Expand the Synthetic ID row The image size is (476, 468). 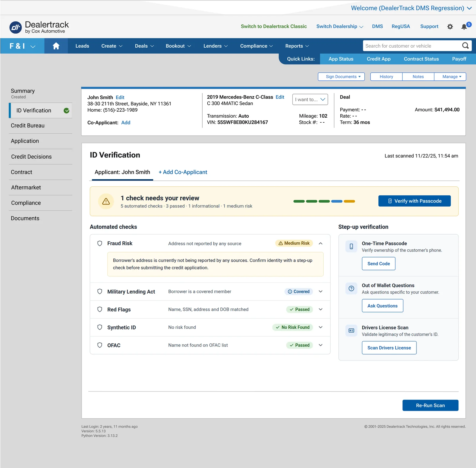[x=321, y=327]
